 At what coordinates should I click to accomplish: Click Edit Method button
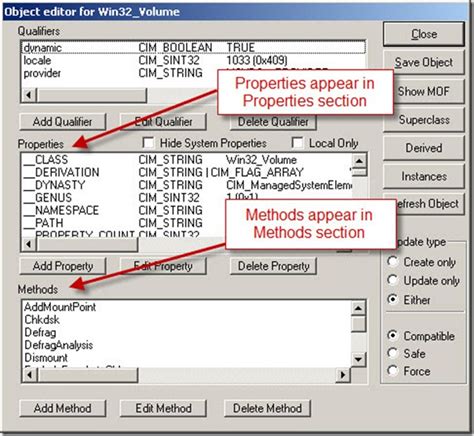tap(163, 408)
